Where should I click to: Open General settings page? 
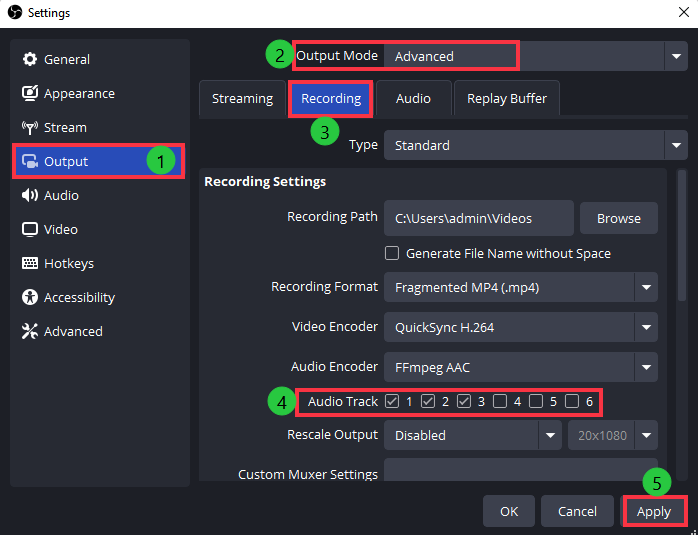[x=99, y=59]
